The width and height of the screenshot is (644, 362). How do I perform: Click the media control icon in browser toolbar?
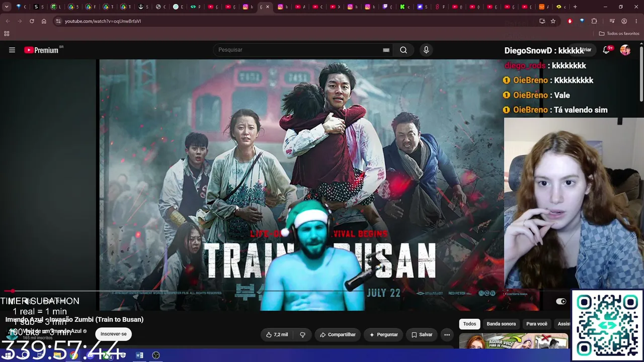pyautogui.click(x=612, y=21)
